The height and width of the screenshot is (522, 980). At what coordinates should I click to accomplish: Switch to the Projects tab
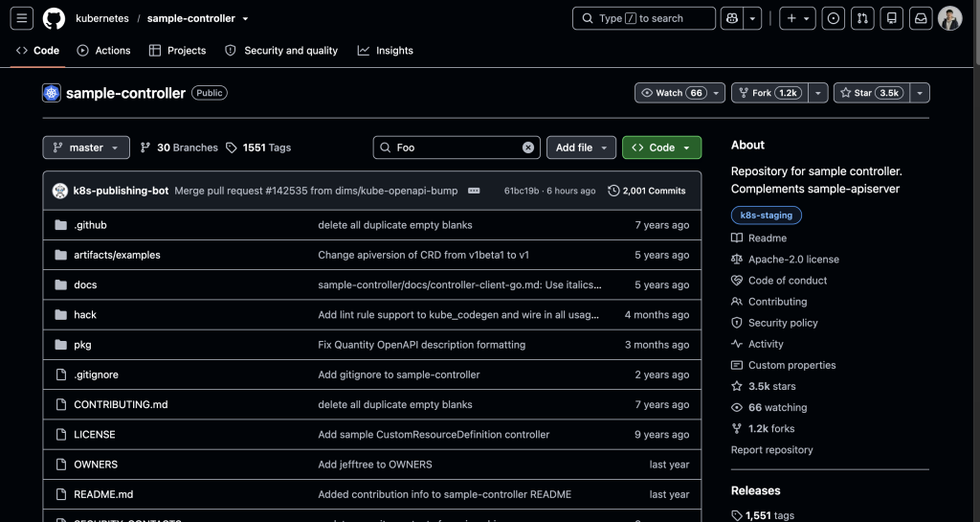[177, 51]
